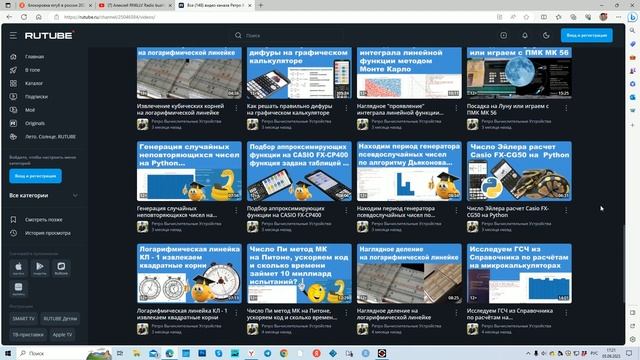
Task: Open options for Извлечение кубических корней video
Action: click(236, 108)
